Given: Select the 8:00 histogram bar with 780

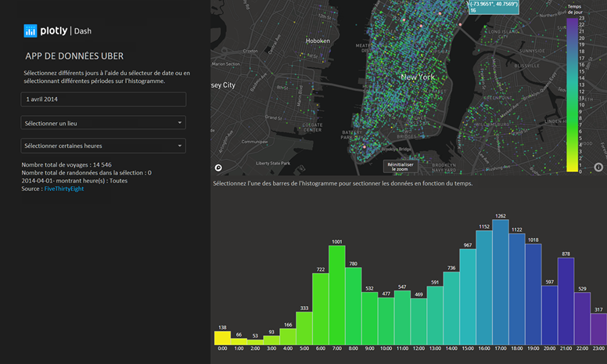Looking at the screenshot, I should point(353,306).
